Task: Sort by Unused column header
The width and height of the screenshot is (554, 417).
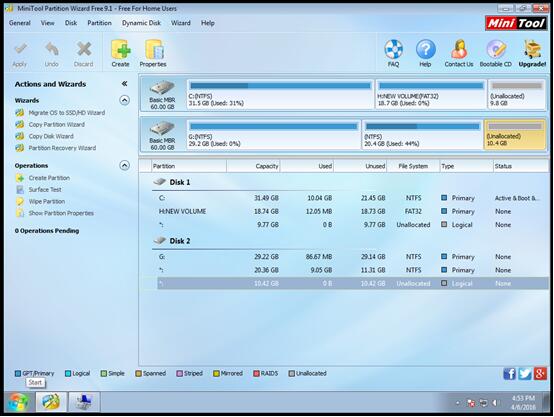Action: [x=360, y=166]
